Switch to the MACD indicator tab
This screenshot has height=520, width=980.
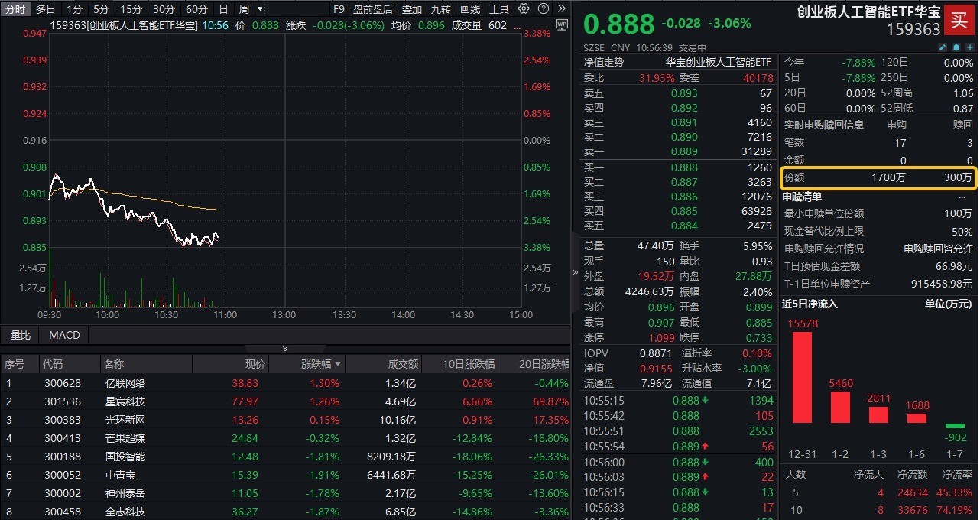click(x=64, y=335)
